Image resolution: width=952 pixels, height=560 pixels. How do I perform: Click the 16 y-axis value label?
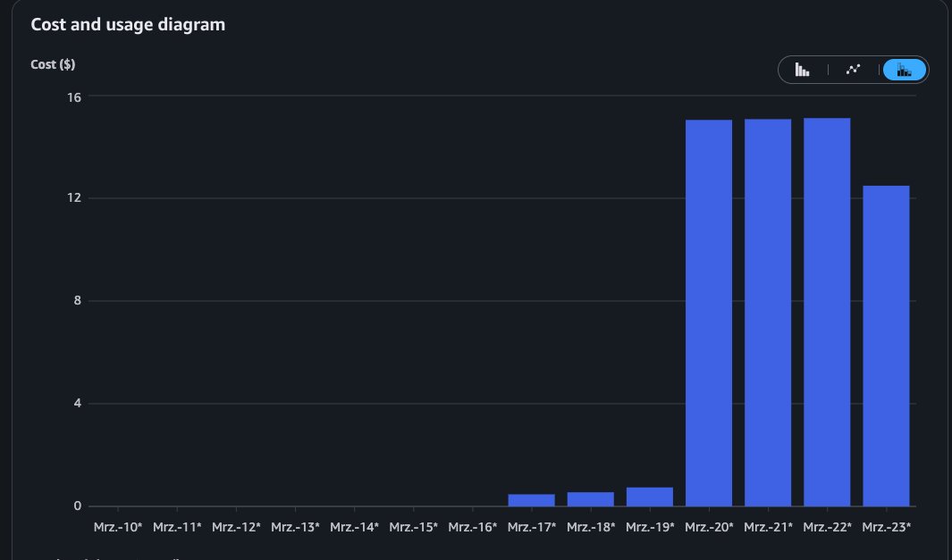tap(75, 96)
